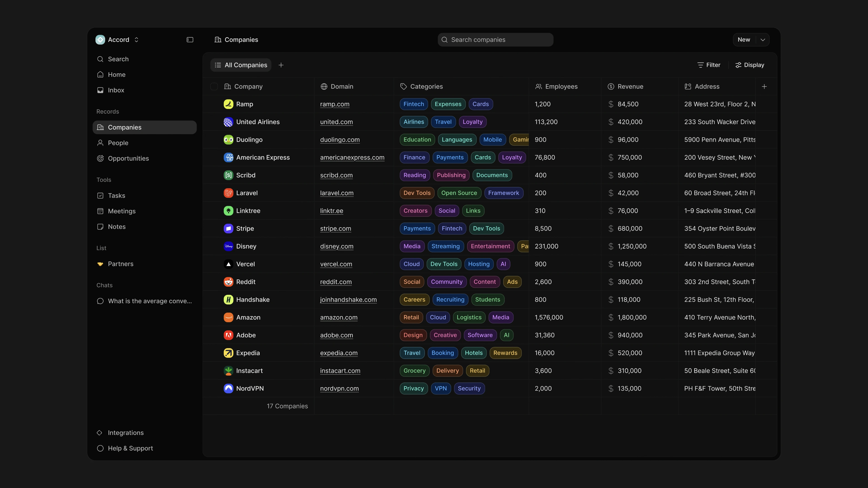Click the Laravel logo icon
Image resolution: width=868 pixels, height=488 pixels.
pos(229,193)
